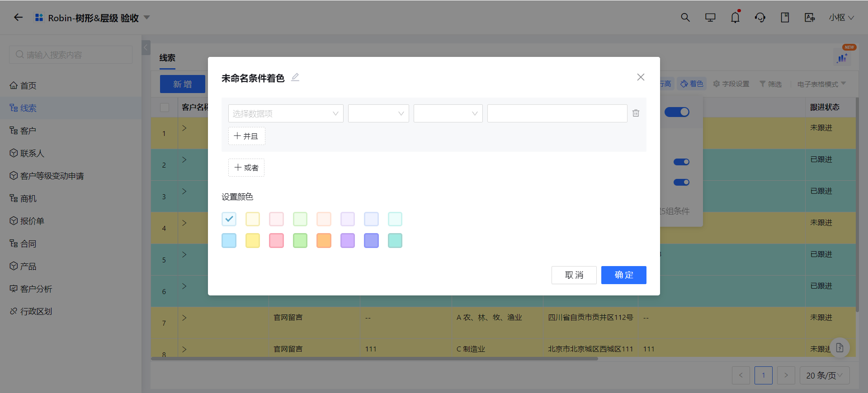This screenshot has width=868, height=393.
Task: Open 商机 in sidebar
Action: pos(71,198)
